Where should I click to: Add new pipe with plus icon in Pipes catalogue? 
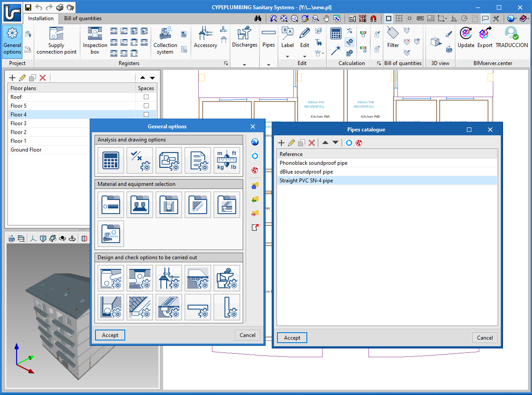[282, 143]
